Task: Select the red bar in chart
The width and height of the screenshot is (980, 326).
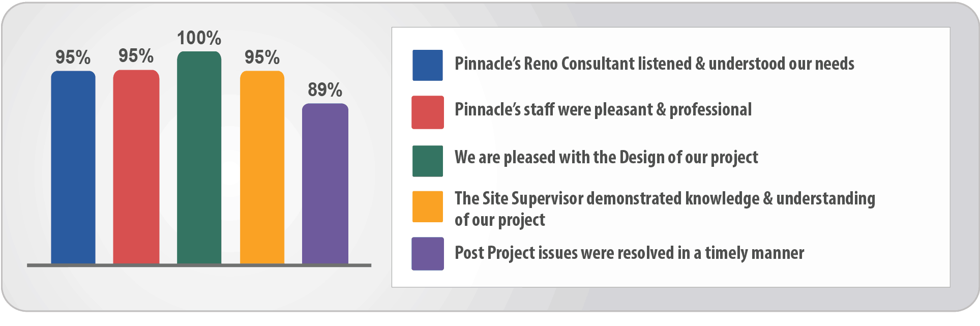Action: pyautogui.click(x=136, y=167)
